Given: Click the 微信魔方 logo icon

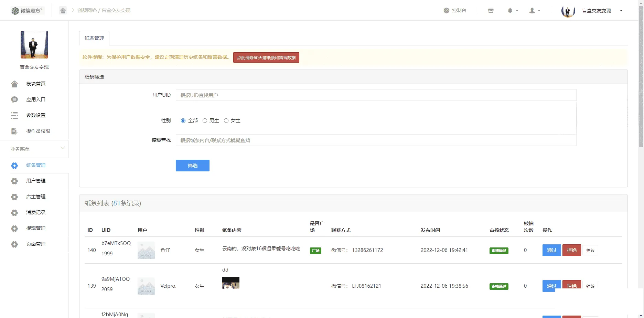Looking at the screenshot, I should pos(15,11).
